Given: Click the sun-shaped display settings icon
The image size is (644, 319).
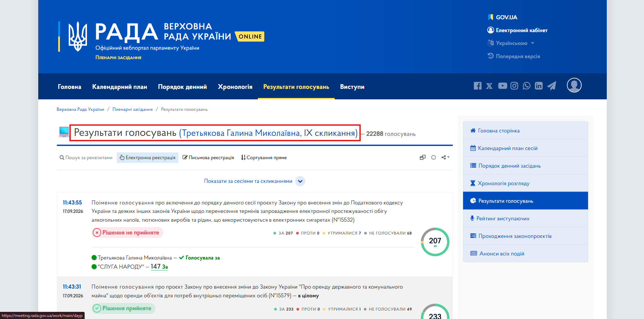Looking at the screenshot, I should click(434, 157).
